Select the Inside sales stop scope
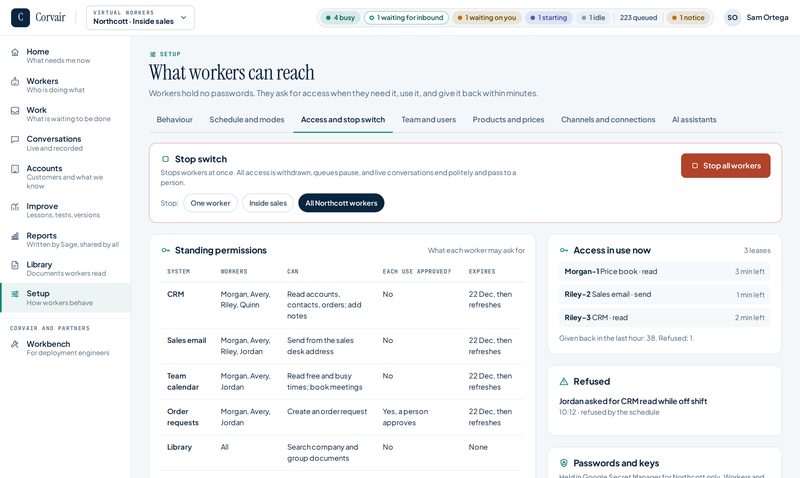This screenshot has width=800, height=478. pos(268,203)
